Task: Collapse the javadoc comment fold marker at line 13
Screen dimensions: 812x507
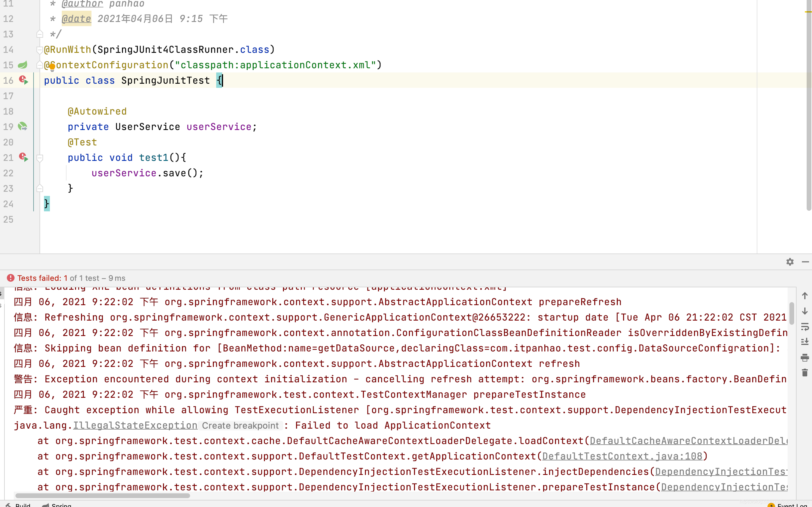Action: (x=40, y=34)
